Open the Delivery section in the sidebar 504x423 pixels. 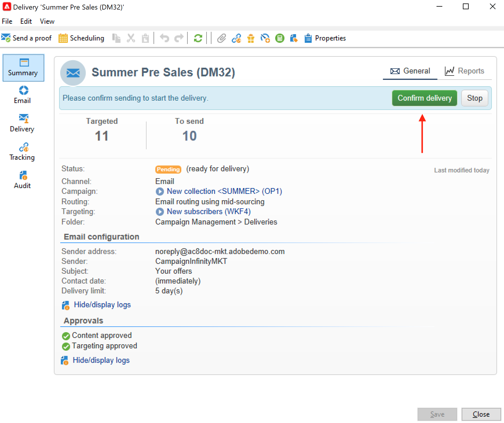click(x=22, y=123)
